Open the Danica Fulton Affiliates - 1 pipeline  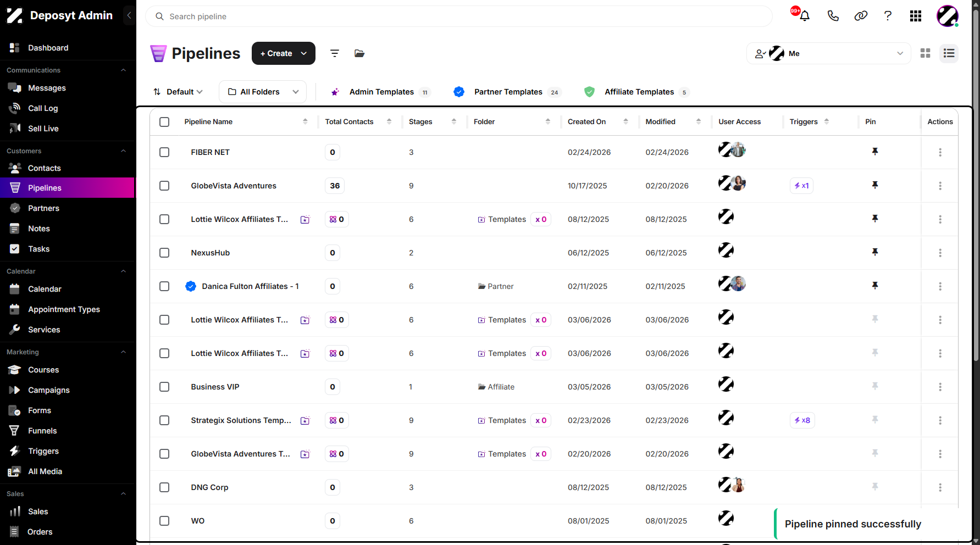[x=250, y=286]
